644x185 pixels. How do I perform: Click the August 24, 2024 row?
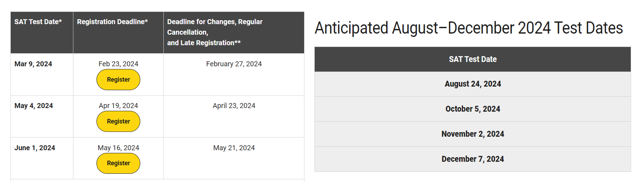[472, 84]
